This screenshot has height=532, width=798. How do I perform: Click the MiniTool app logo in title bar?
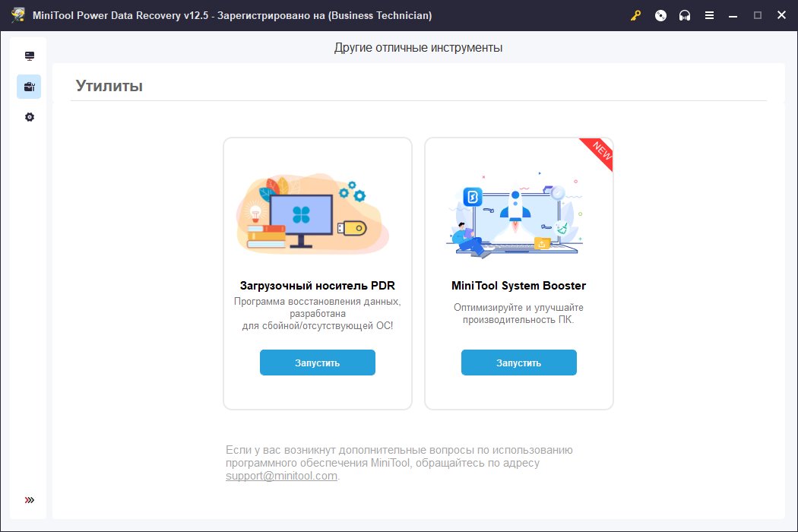click(x=18, y=15)
